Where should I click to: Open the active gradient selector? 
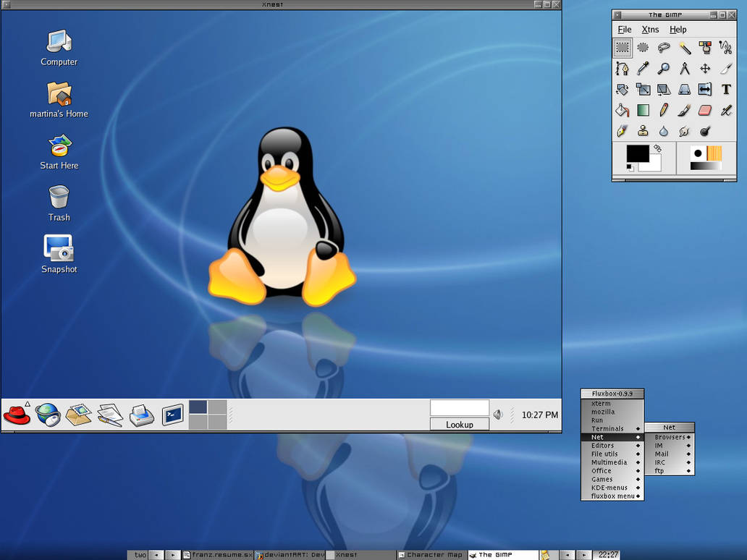point(706,166)
